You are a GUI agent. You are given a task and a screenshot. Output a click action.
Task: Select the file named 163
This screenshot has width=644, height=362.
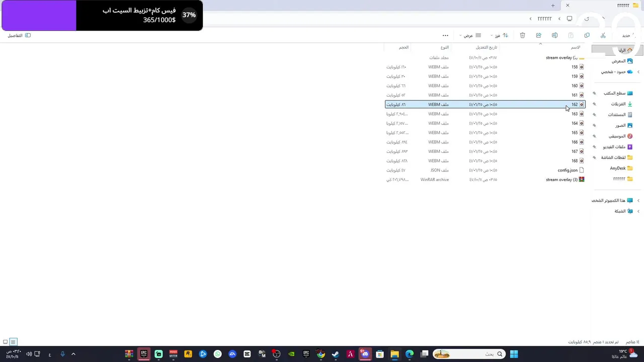pos(485,114)
